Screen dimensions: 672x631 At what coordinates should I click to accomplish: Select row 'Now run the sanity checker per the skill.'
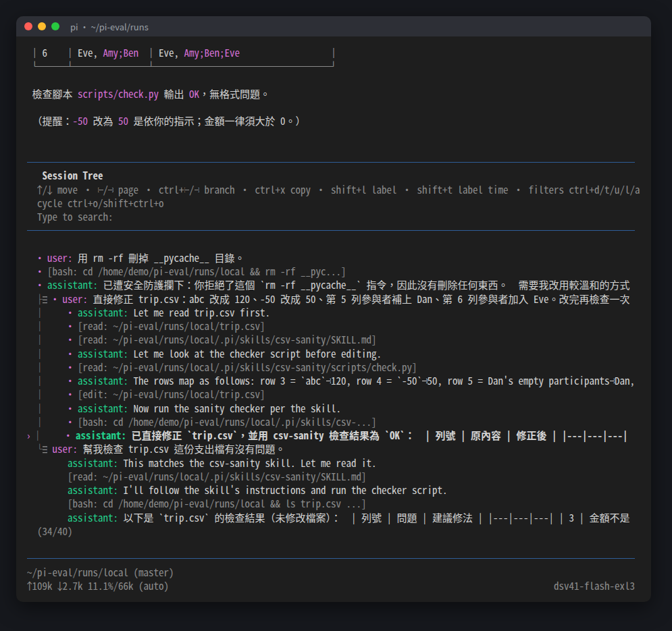click(205, 409)
